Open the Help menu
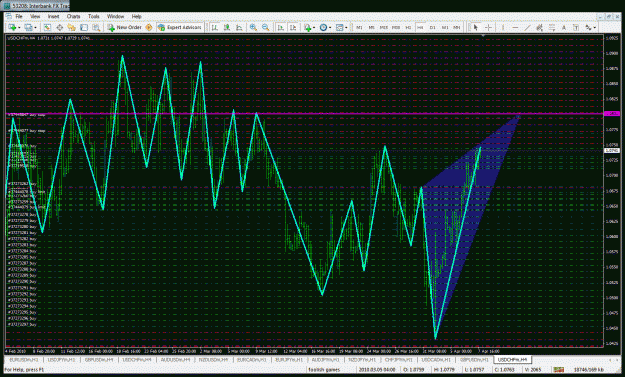The image size is (625, 377). 137,16
